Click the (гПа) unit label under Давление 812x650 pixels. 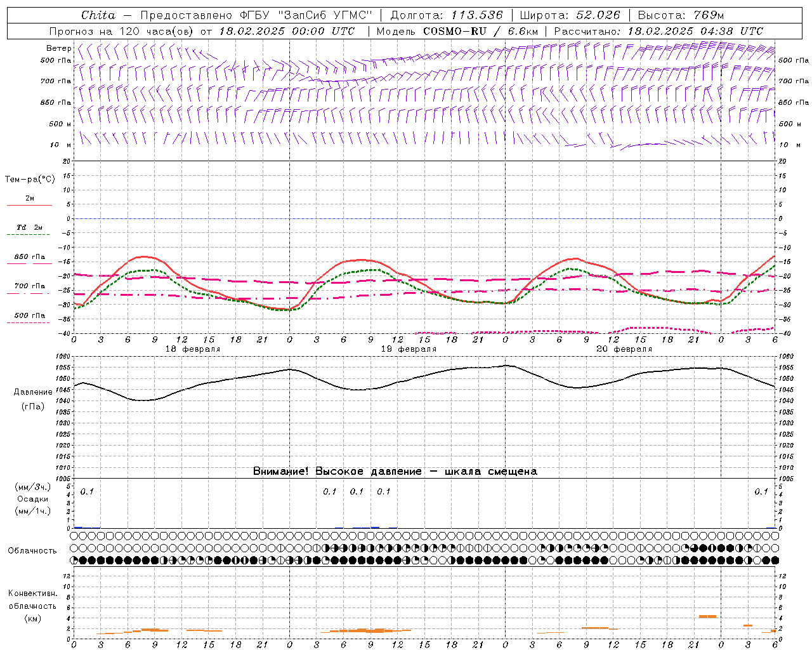33,406
